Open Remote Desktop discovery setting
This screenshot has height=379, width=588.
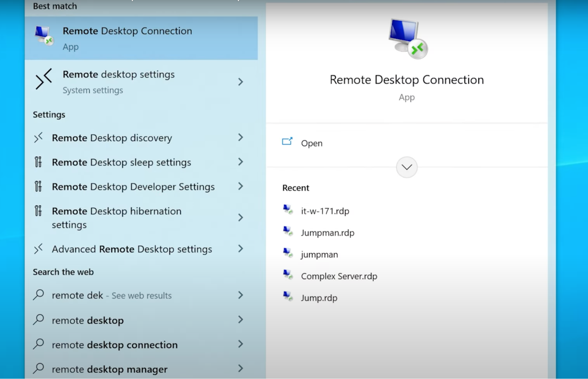pos(141,138)
